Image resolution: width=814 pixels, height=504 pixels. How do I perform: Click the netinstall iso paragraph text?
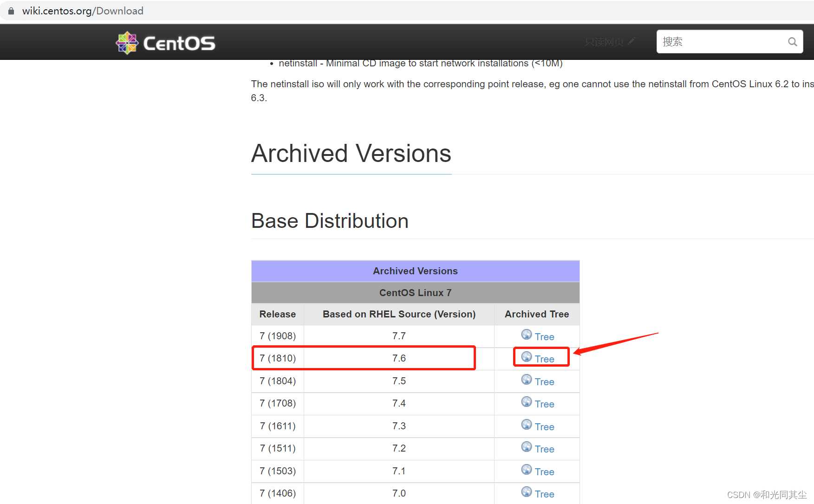532,91
